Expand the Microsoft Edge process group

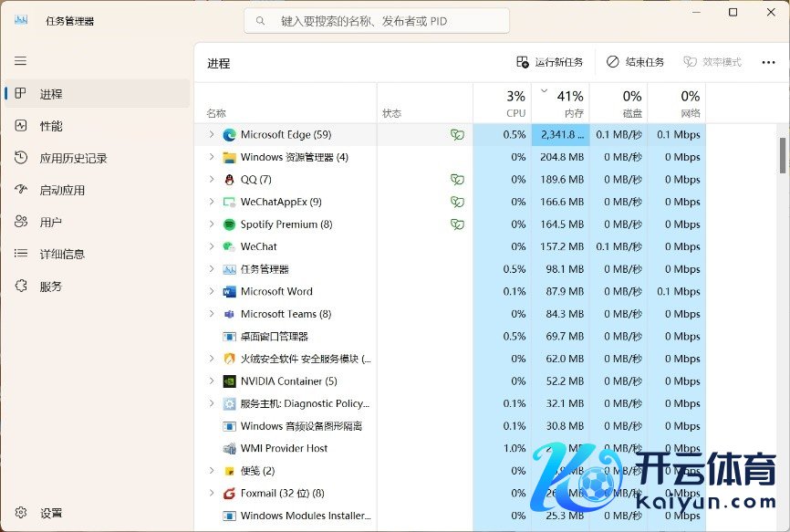(x=211, y=134)
